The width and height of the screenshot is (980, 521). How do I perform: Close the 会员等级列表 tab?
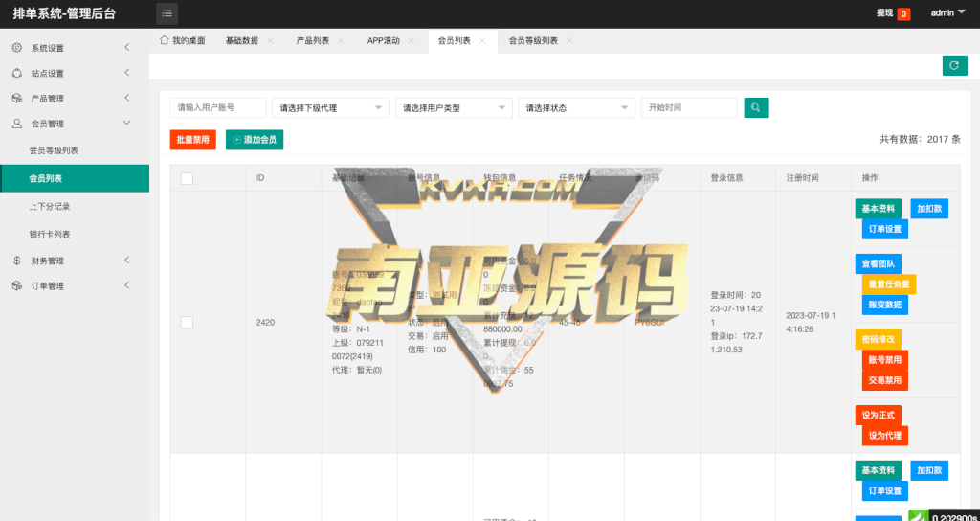(x=569, y=40)
